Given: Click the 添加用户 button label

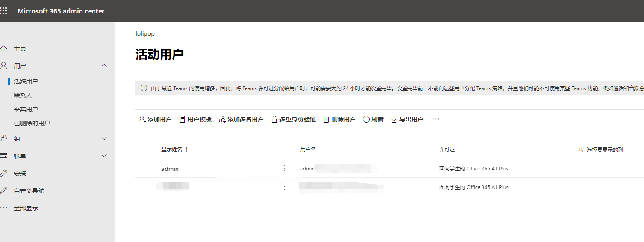Looking at the screenshot, I should click(160, 119).
